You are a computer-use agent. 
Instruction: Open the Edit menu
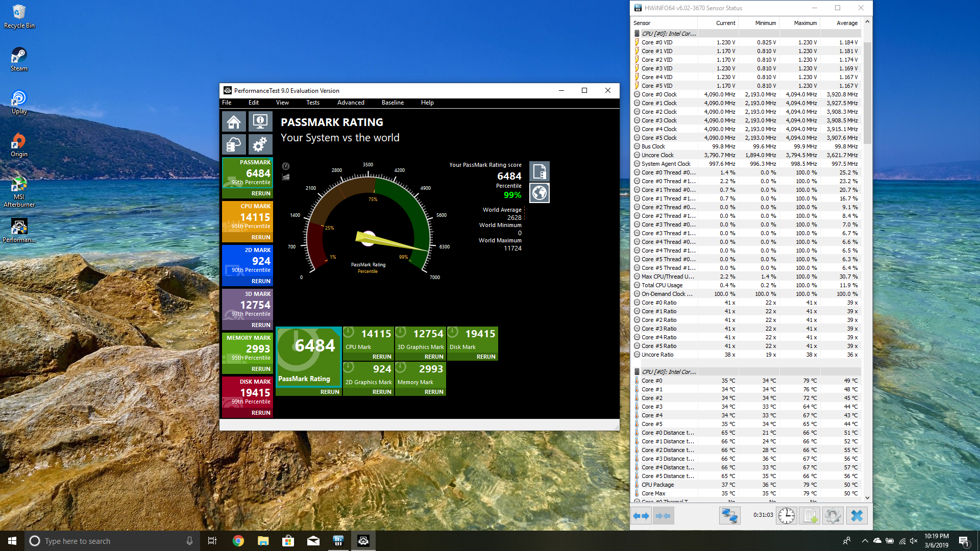254,103
